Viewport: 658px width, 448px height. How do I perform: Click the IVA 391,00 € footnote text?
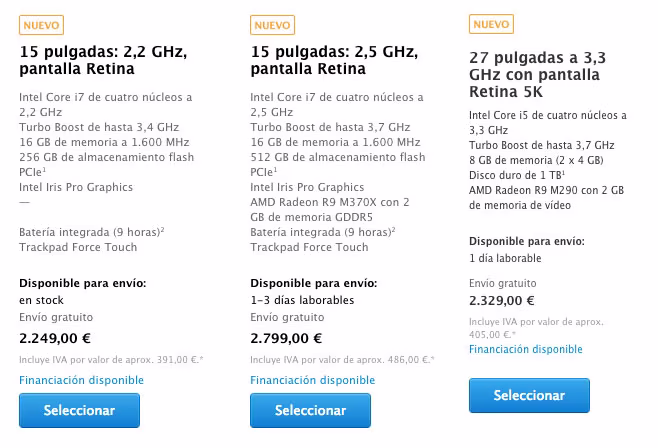click(111, 359)
